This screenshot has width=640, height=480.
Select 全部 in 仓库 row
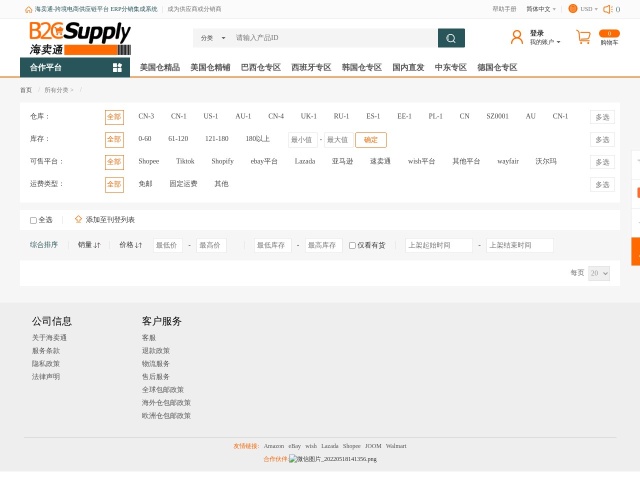[114, 117]
